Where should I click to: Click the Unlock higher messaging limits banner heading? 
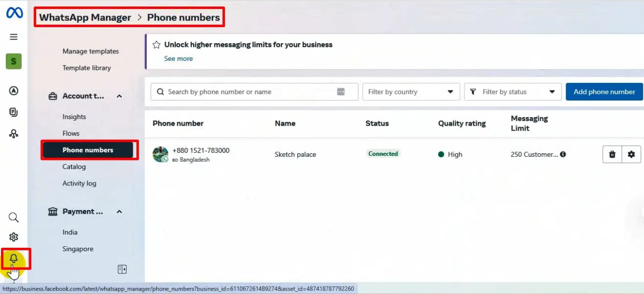pos(249,45)
